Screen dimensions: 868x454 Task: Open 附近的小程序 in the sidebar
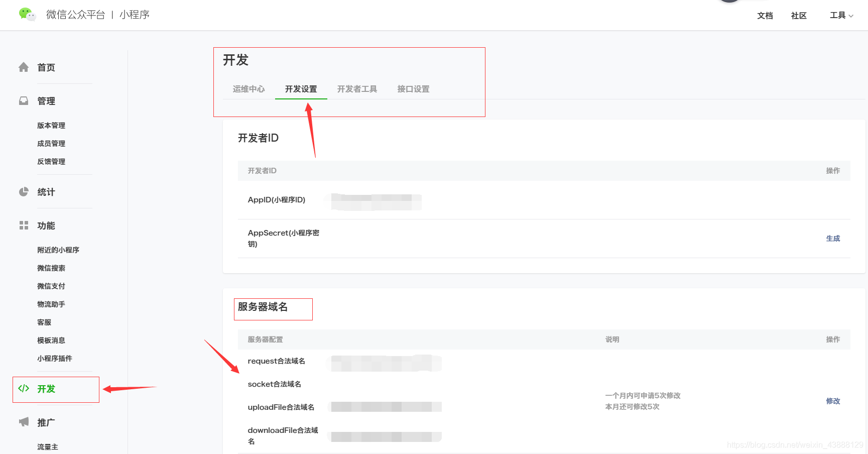(x=58, y=250)
